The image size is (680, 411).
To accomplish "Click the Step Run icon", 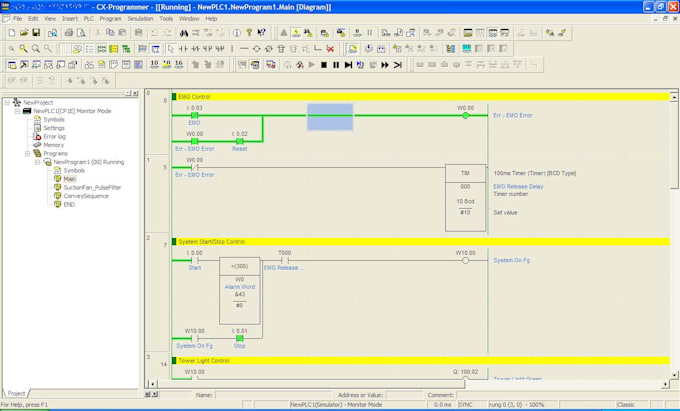I will point(348,65).
